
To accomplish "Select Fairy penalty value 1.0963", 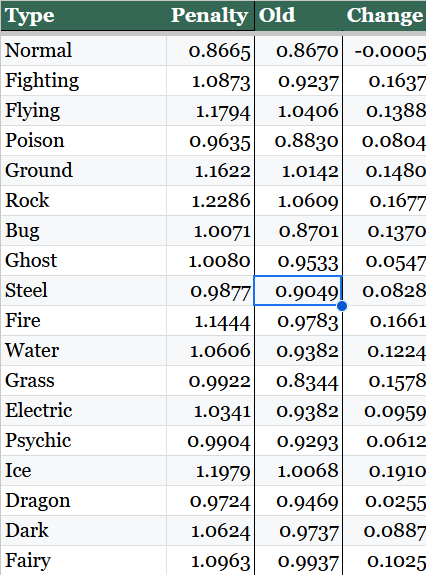I will coord(210,560).
